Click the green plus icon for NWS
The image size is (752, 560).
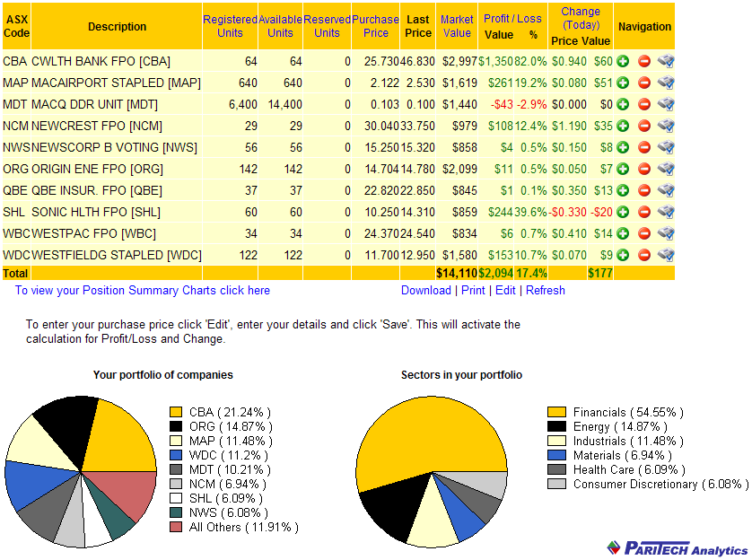pos(623,148)
